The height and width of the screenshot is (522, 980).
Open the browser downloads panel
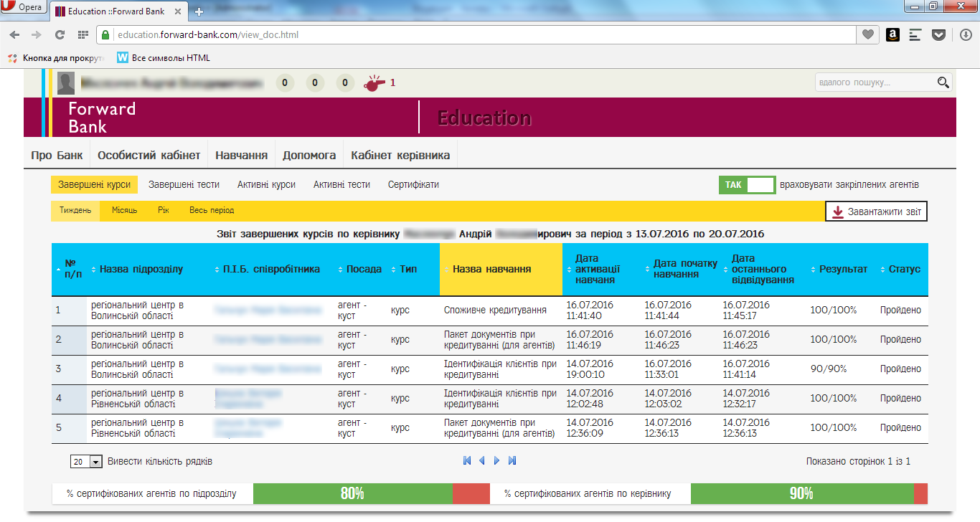pos(966,34)
